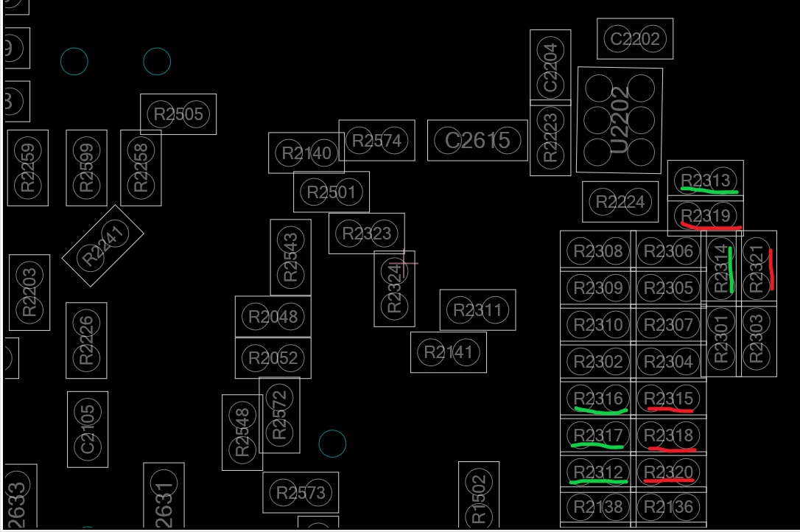800x532 pixels.
Task: Click resistor R2140
Action: click(306, 153)
